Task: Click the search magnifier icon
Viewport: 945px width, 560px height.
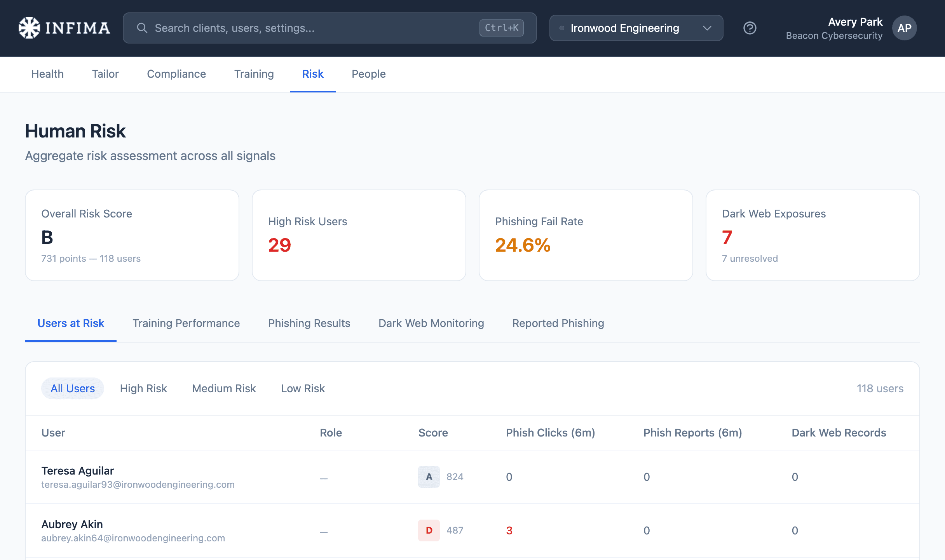Action: click(142, 28)
